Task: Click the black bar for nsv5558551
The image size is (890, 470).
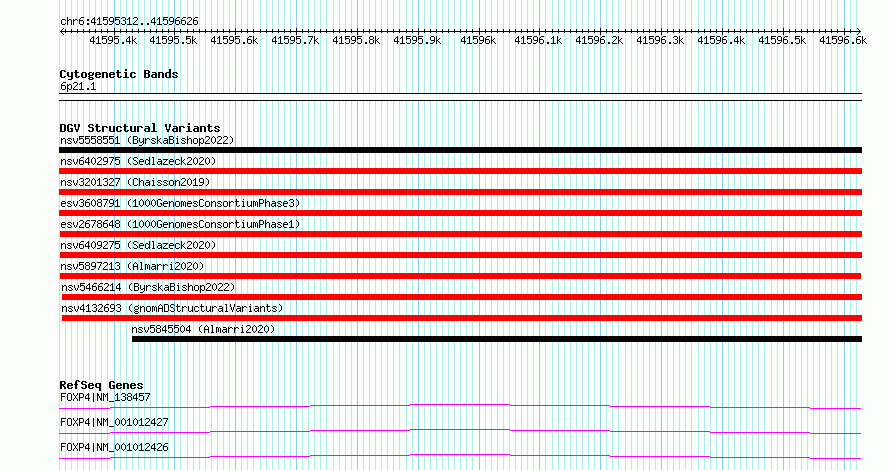Action: tap(460, 150)
